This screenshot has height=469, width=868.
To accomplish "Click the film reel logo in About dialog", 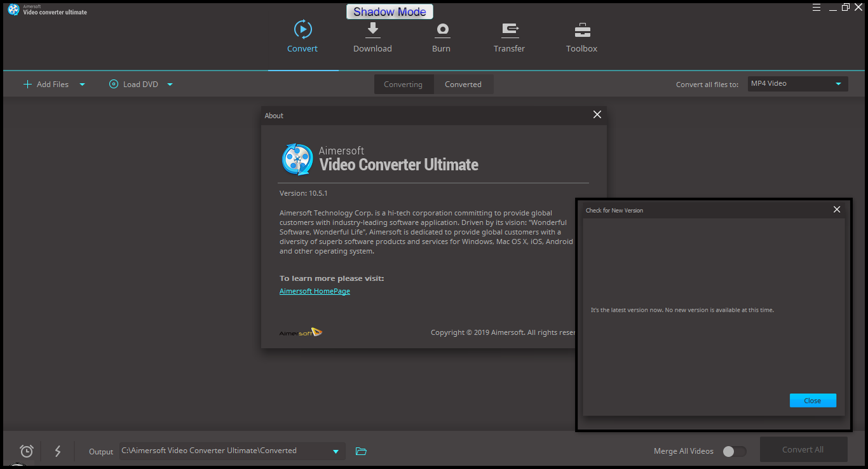I will (297, 159).
